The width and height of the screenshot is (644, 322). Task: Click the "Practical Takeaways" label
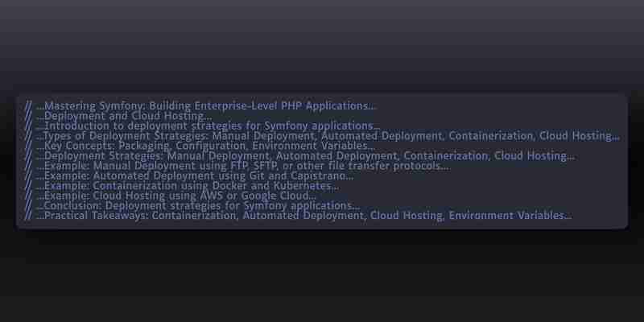coord(96,216)
